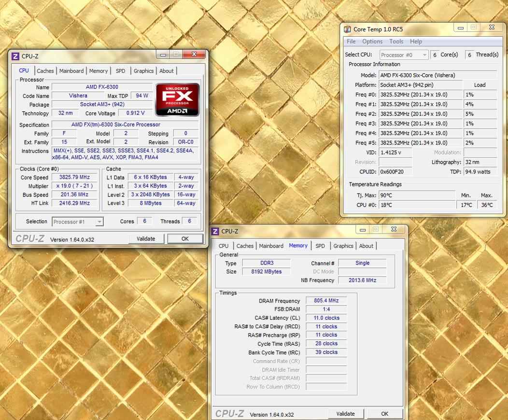The width and height of the screenshot is (508, 420).
Task: Switch to the Graphics tab in CPU-Z Memory window
Action: (x=343, y=246)
